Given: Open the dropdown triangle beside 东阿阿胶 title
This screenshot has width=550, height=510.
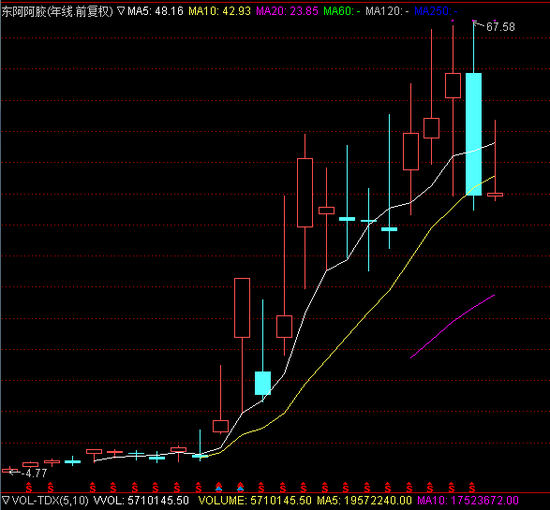Looking at the screenshot, I should coord(121,11).
